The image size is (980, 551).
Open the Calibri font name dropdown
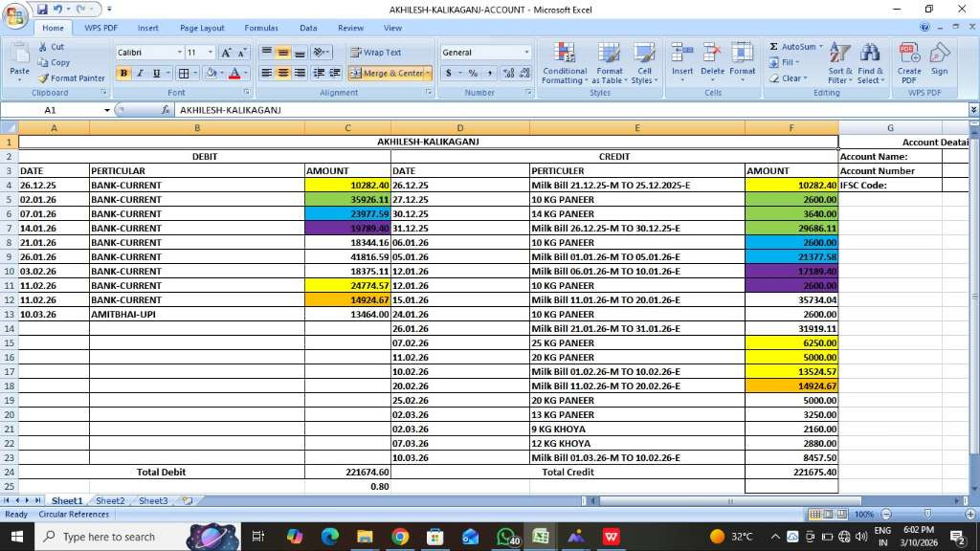[x=180, y=53]
